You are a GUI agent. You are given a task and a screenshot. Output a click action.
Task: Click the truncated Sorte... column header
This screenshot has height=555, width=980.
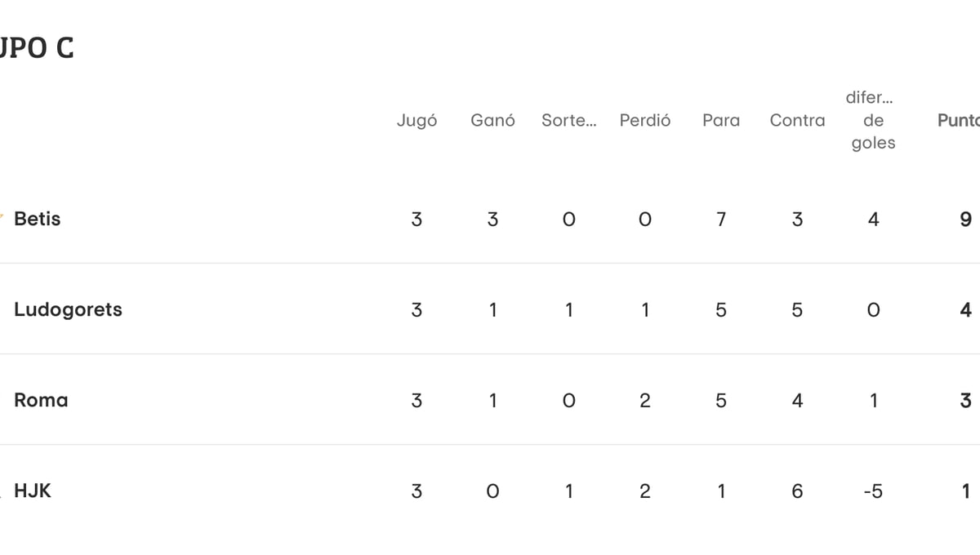pyautogui.click(x=568, y=120)
